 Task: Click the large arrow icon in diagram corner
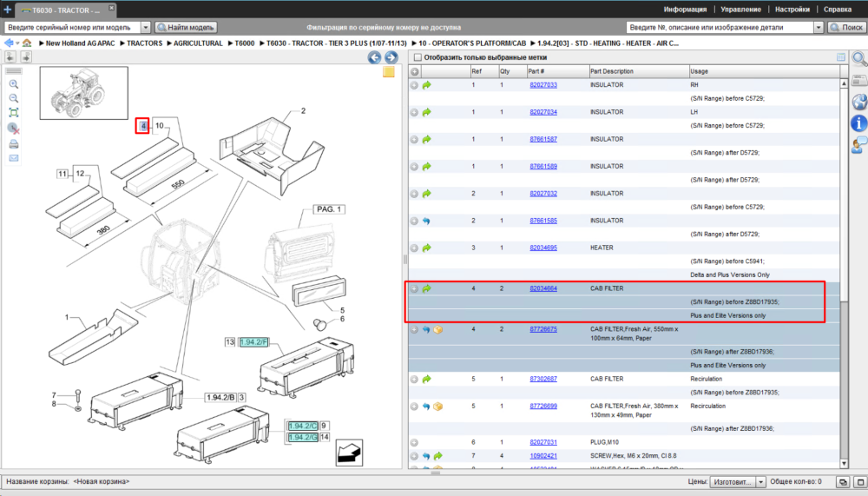[x=349, y=453]
